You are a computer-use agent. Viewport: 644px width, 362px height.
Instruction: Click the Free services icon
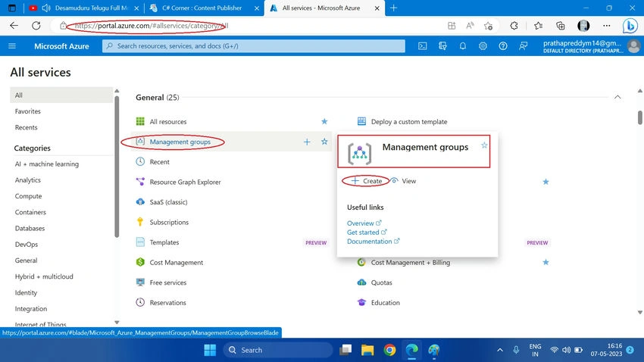140,282
